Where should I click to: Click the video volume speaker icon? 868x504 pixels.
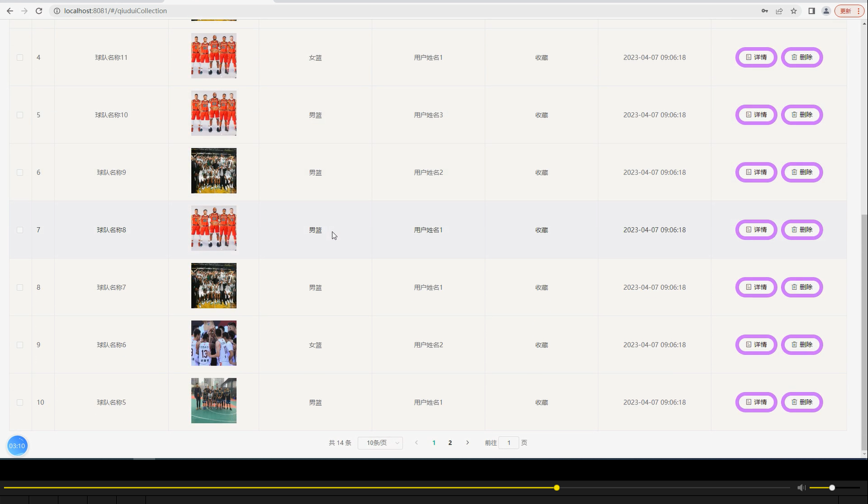[x=802, y=487]
